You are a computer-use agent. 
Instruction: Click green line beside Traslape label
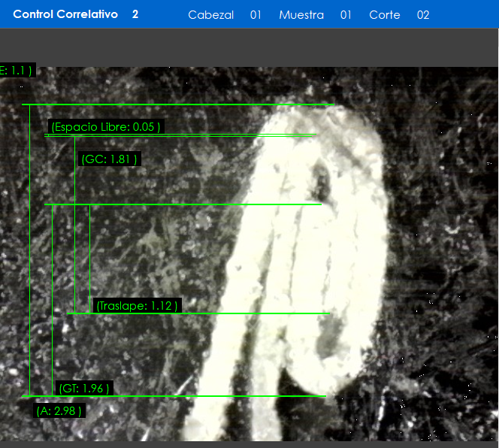(248, 313)
